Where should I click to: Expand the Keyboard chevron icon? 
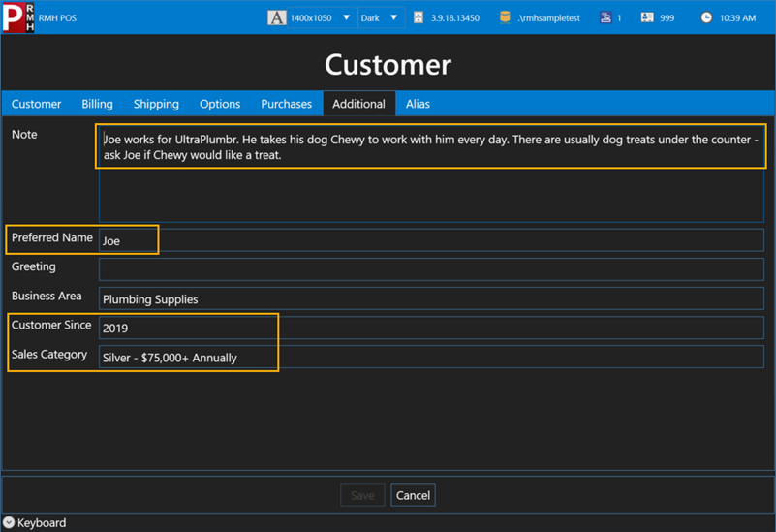click(9, 522)
